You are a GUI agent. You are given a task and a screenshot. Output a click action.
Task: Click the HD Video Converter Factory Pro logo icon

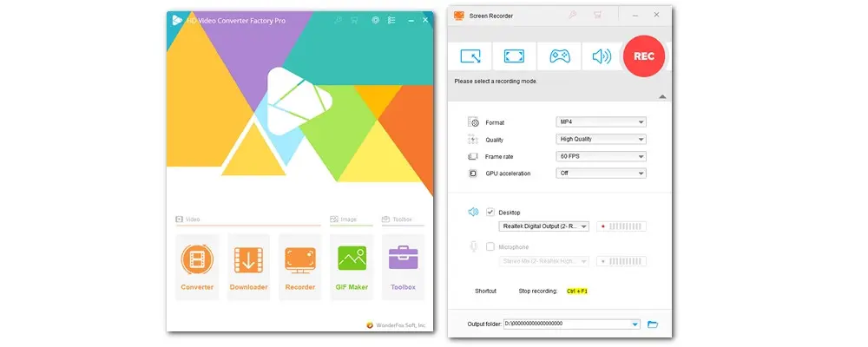tap(177, 20)
